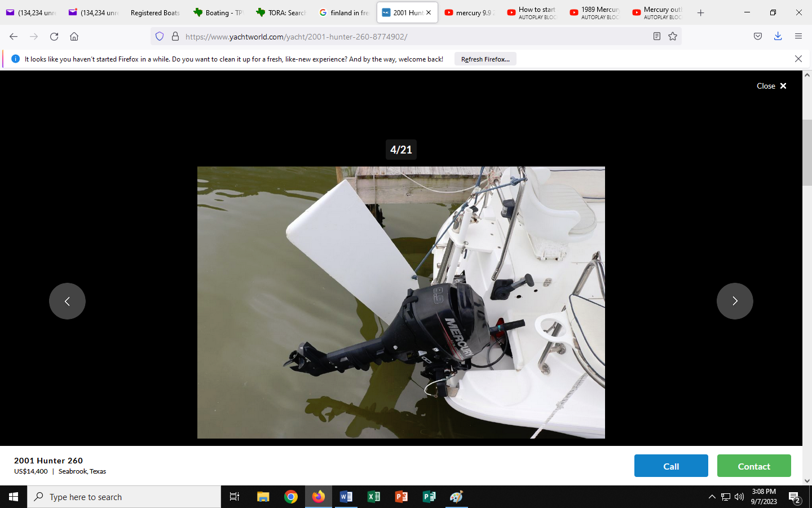Click the blue Call button
This screenshot has width=812, height=508.
pyautogui.click(x=671, y=466)
